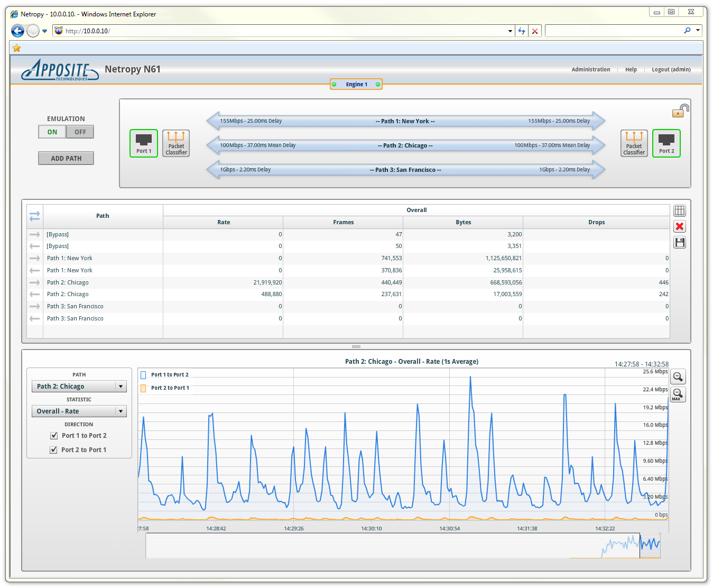This screenshot has height=588, width=713.
Task: Click the padlock unlock icon
Action: 680,111
